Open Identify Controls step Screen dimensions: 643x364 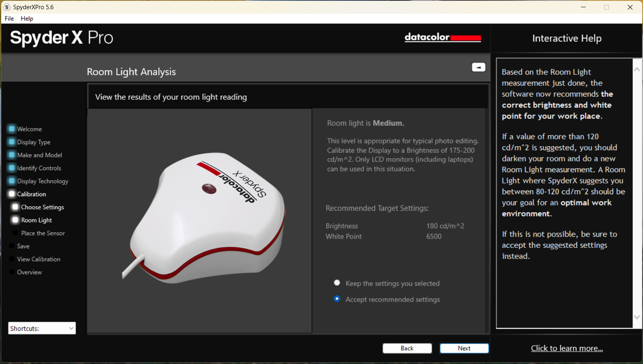(x=39, y=168)
